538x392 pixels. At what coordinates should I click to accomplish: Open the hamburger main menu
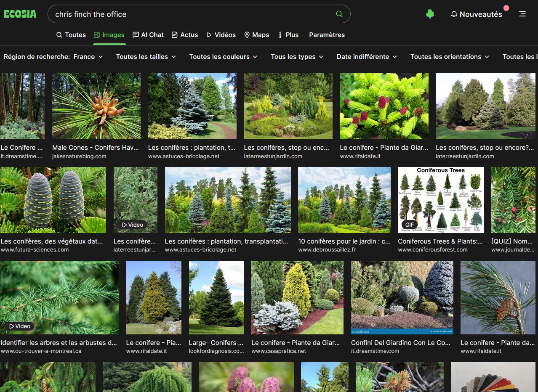(522, 14)
